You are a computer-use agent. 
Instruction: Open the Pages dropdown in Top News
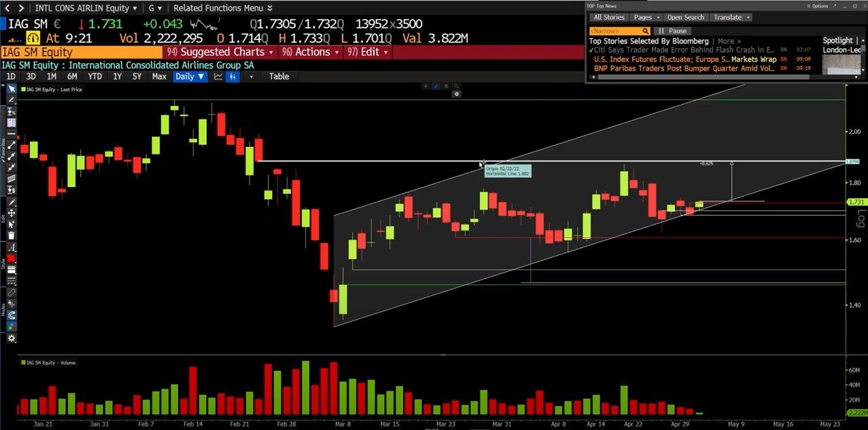click(x=646, y=18)
